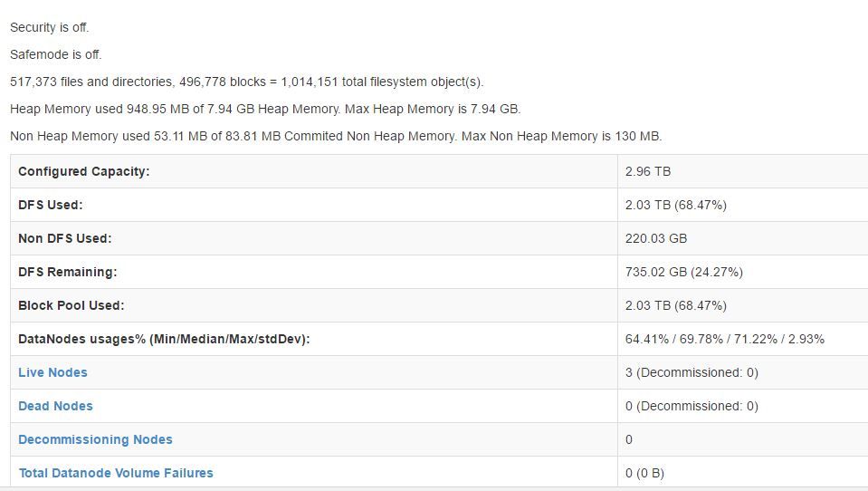Select the Heap Memory used summary line
The image size is (868, 491).
click(x=265, y=109)
